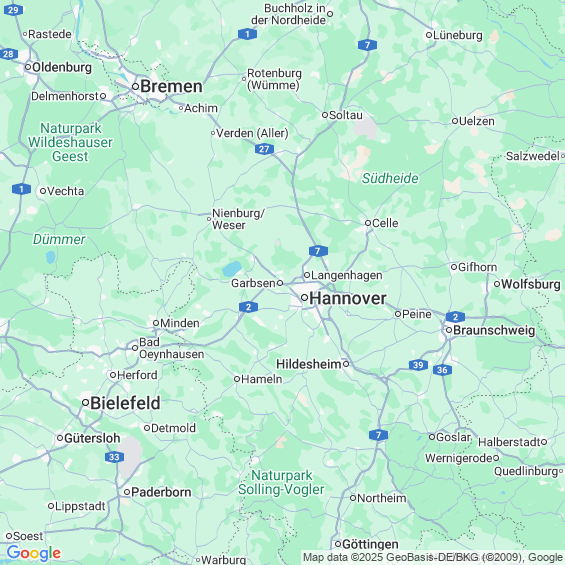565x565 pixels.
Task: Click the Lüneburg town label
Action: click(458, 35)
